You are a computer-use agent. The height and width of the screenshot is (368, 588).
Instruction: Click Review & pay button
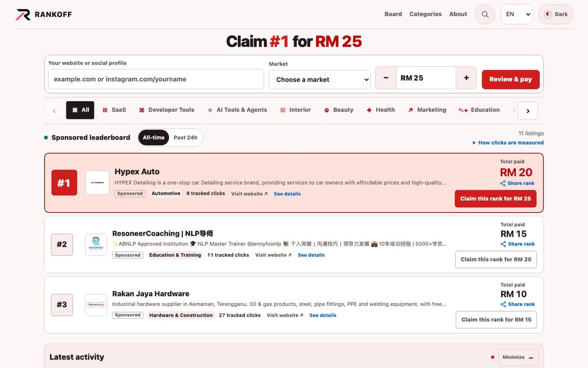tap(511, 79)
